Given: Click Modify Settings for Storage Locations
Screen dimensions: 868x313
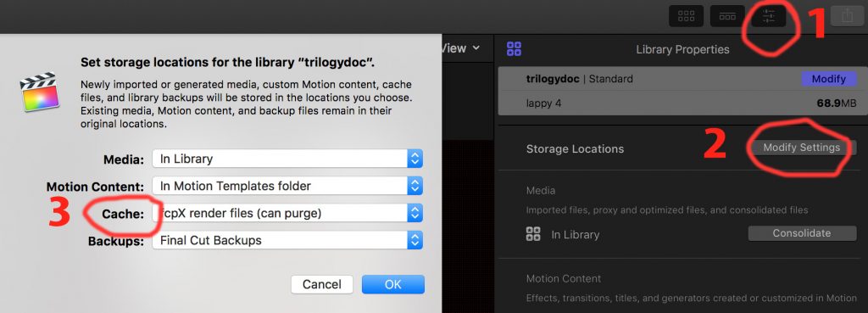Looking at the screenshot, I should pyautogui.click(x=802, y=148).
